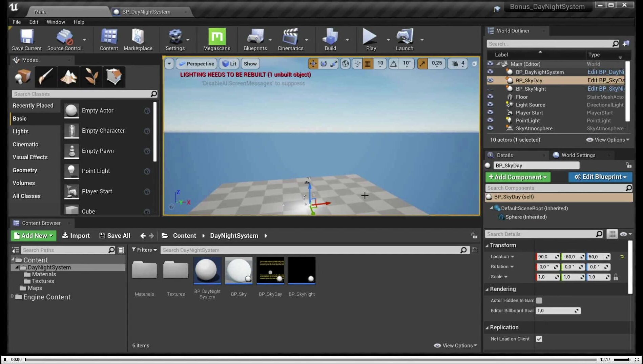Open the Add Component dropdown

518,177
